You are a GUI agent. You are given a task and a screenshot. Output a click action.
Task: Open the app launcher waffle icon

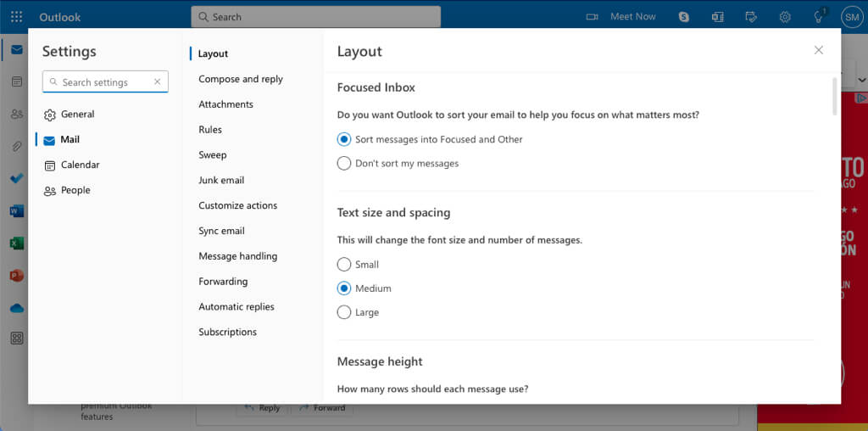pos(17,17)
